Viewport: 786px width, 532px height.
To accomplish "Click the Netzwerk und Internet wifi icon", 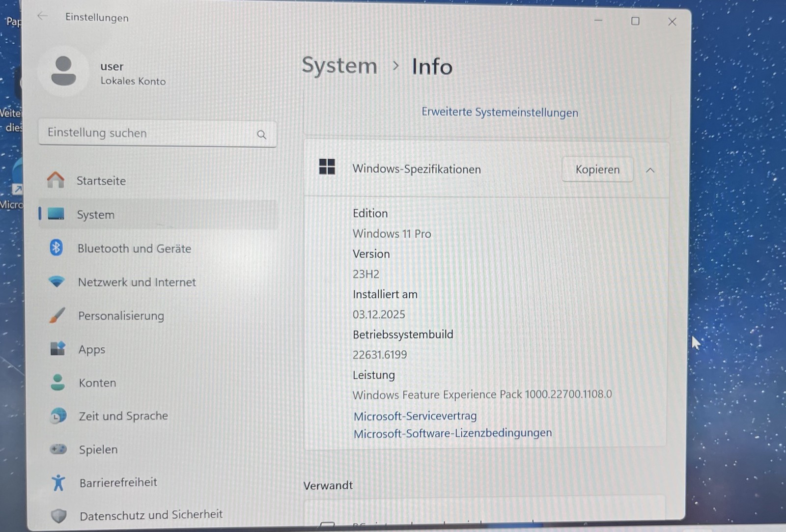I will (56, 281).
